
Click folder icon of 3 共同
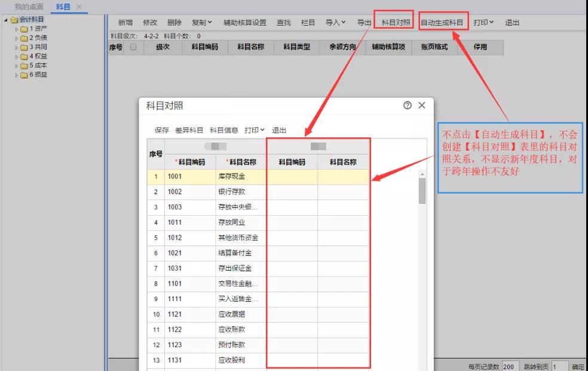click(24, 47)
